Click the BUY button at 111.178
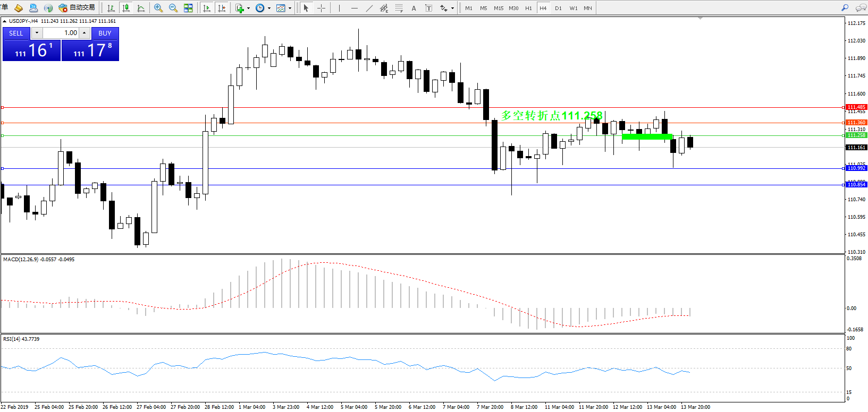Screen dimensions: 868x412 [x=90, y=50]
